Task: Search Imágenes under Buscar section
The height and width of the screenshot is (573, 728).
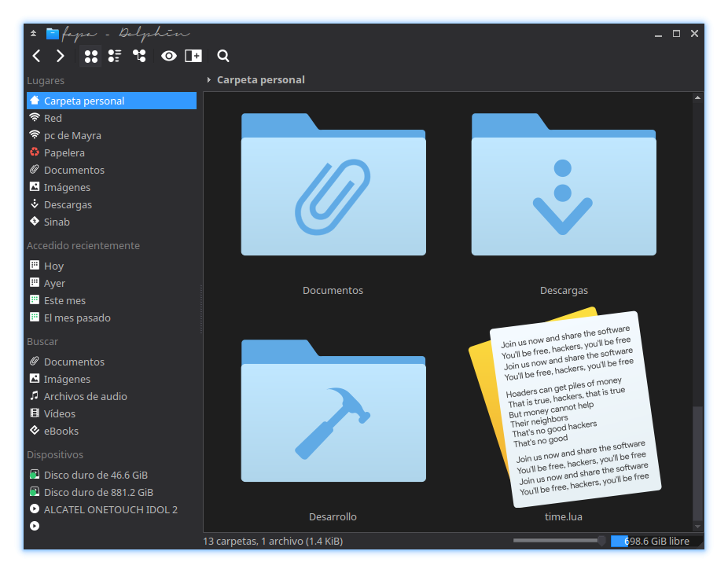Action: point(112,379)
